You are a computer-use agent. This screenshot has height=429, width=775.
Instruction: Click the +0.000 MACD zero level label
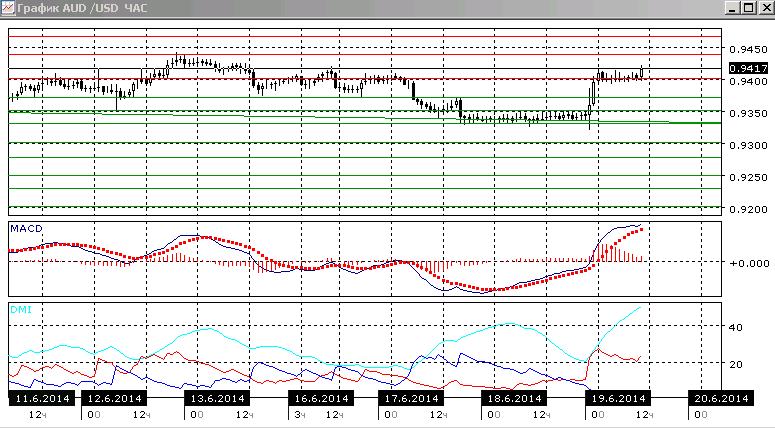[749, 263]
